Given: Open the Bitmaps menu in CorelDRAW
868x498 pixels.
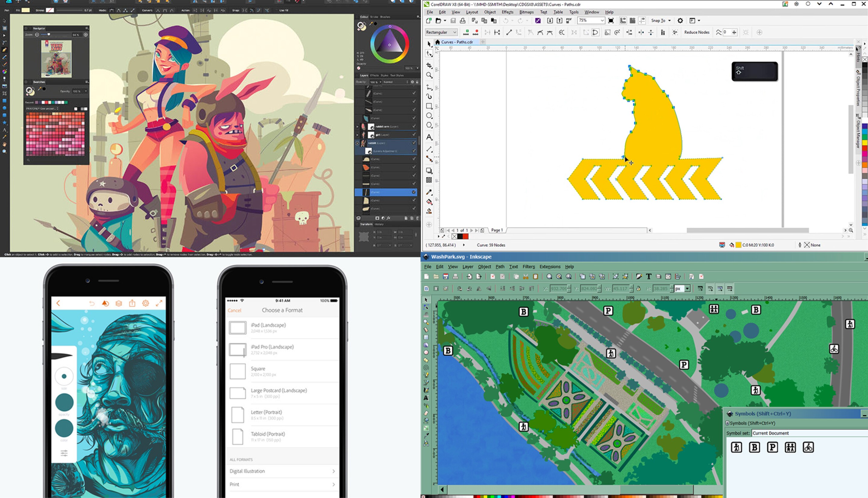Looking at the screenshot, I should (x=526, y=12).
